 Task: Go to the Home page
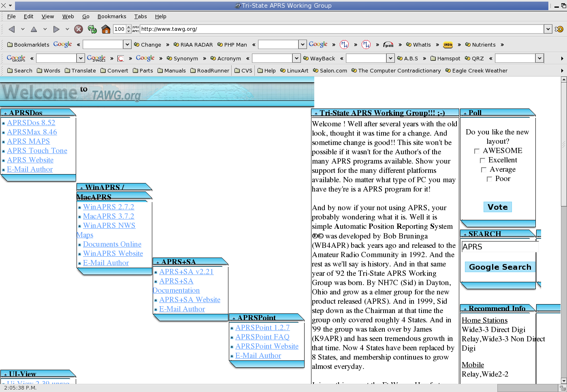tap(106, 29)
